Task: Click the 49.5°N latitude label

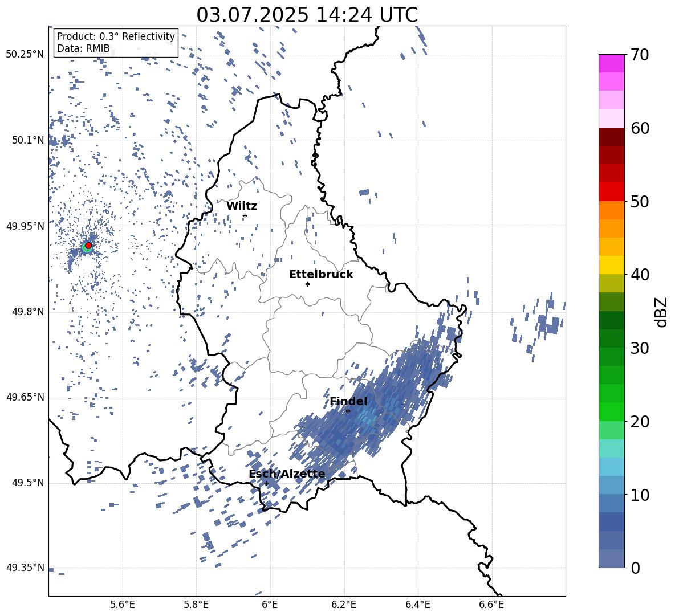Action: coord(27,483)
